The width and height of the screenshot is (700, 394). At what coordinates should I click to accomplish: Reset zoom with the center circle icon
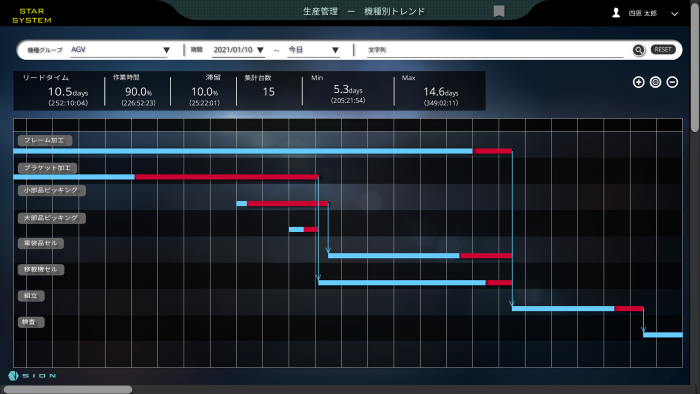(x=655, y=82)
